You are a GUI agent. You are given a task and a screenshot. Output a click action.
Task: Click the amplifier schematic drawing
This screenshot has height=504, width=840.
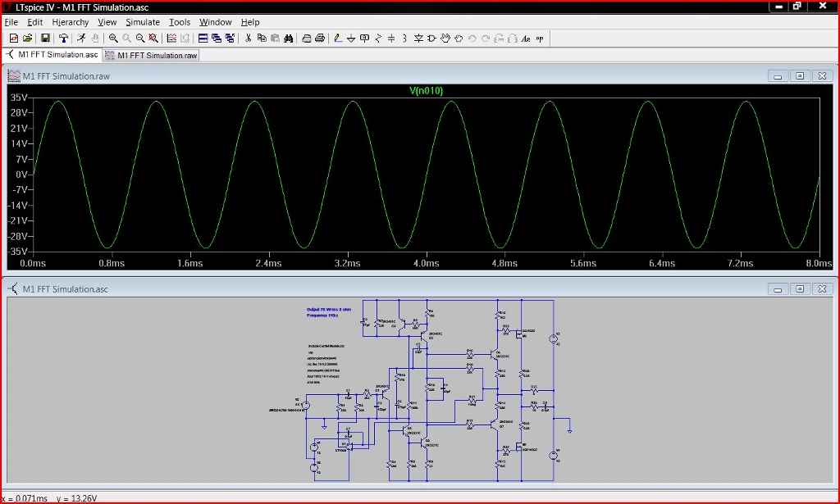pos(421,391)
